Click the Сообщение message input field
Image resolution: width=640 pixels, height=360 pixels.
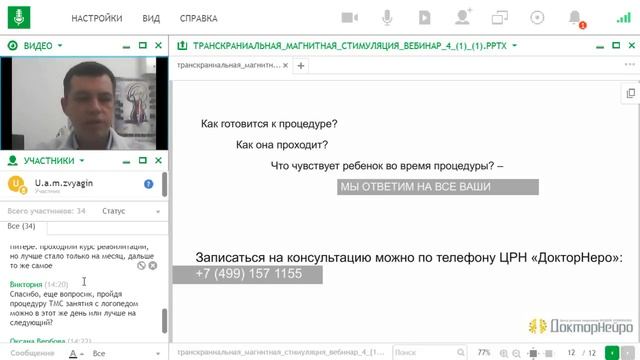(32, 353)
